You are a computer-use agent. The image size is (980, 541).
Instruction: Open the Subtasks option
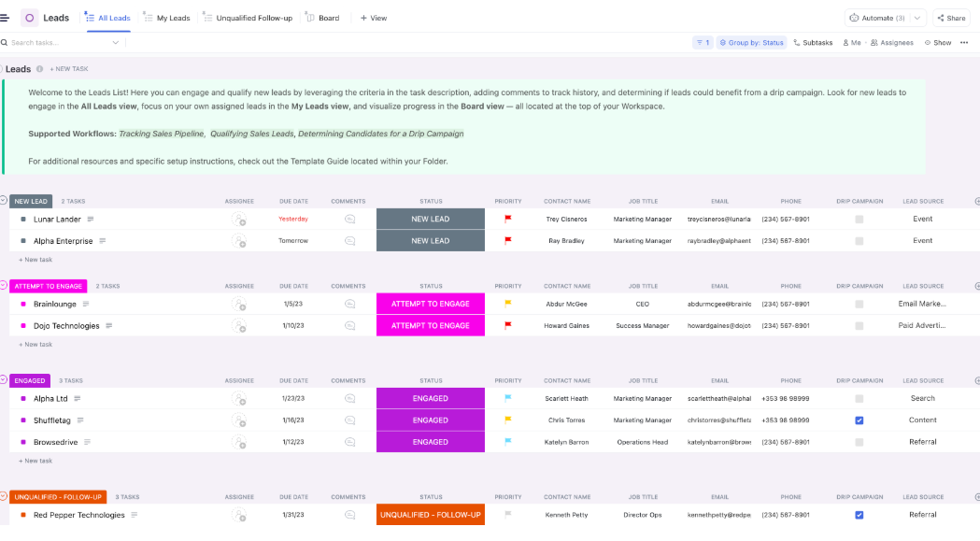813,43
